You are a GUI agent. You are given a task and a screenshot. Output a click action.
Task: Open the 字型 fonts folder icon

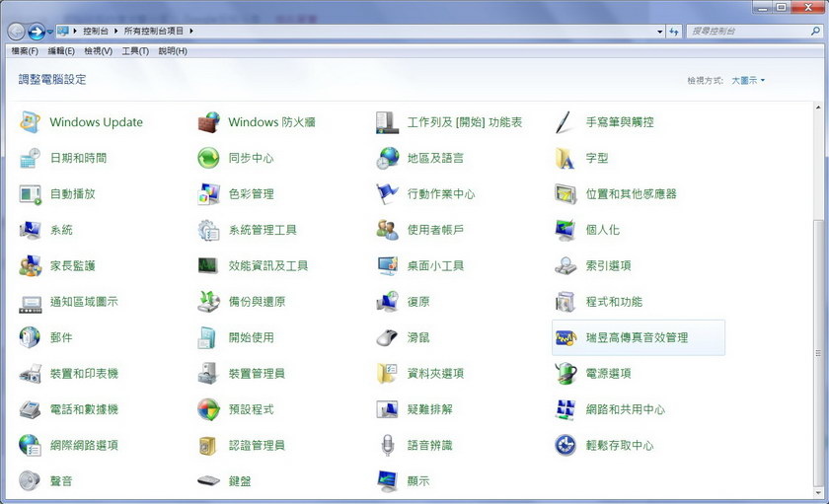point(565,158)
